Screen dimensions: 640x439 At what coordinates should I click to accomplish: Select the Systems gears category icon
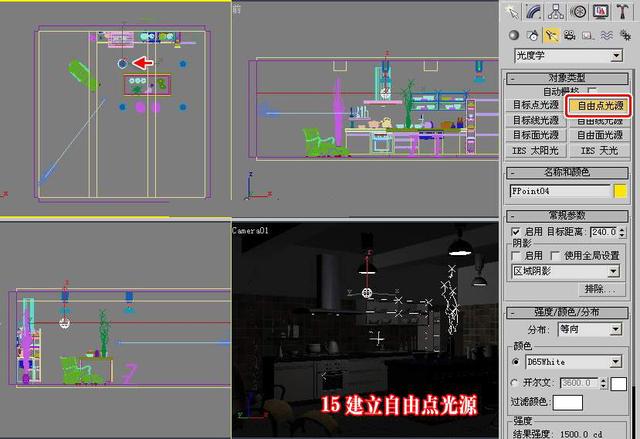pyautogui.click(x=625, y=35)
